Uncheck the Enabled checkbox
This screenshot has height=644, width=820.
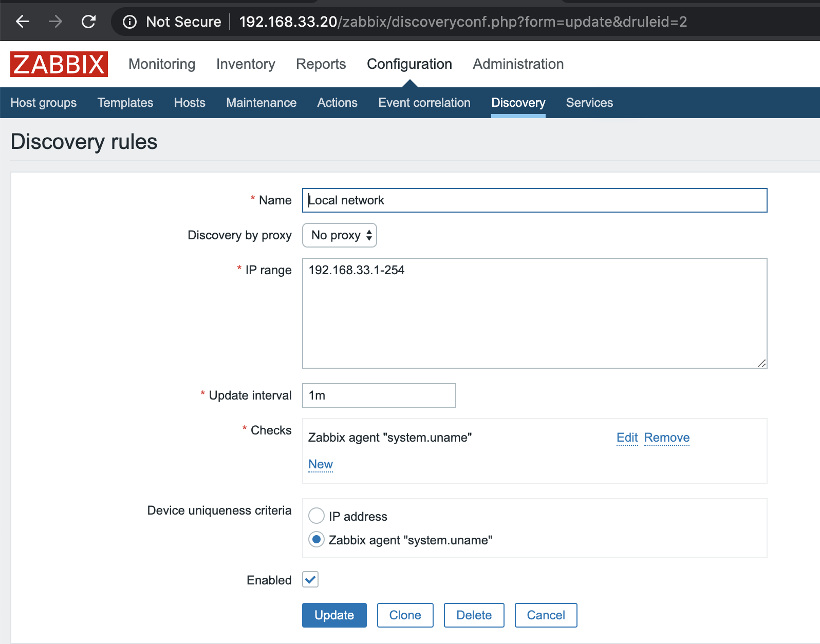point(310,579)
